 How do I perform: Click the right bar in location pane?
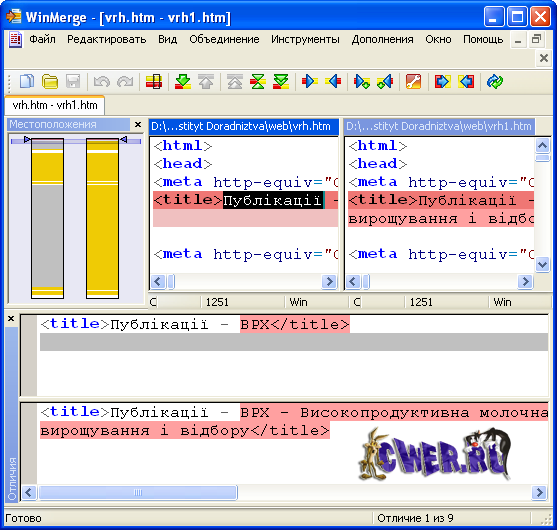pyautogui.click(x=102, y=218)
